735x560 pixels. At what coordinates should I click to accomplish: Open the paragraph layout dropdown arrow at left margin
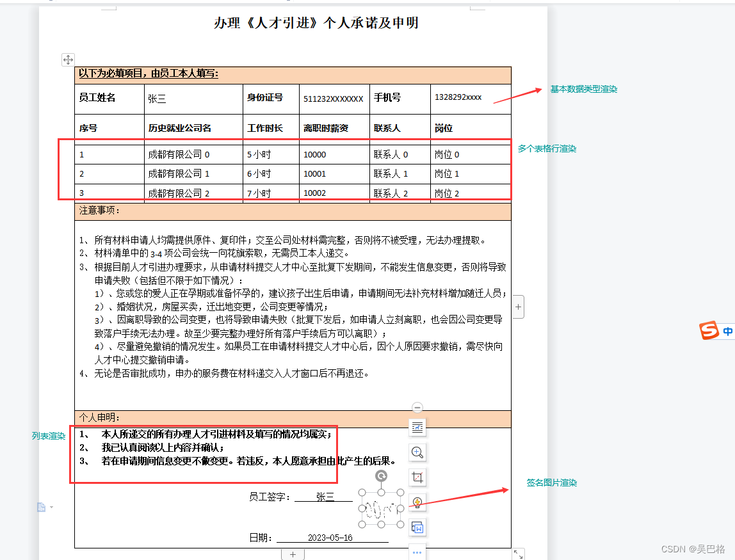(x=52, y=508)
